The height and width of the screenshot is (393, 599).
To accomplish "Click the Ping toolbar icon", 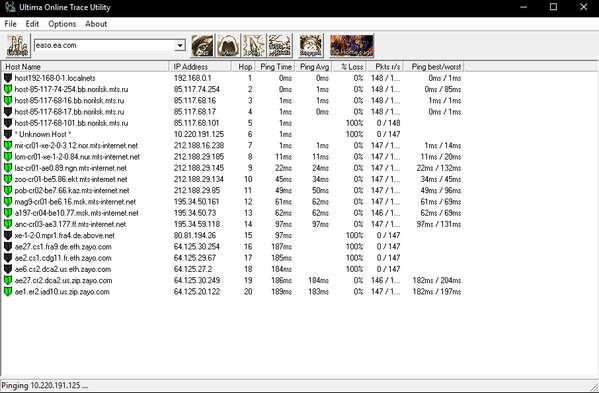I will pyautogui.click(x=254, y=46).
